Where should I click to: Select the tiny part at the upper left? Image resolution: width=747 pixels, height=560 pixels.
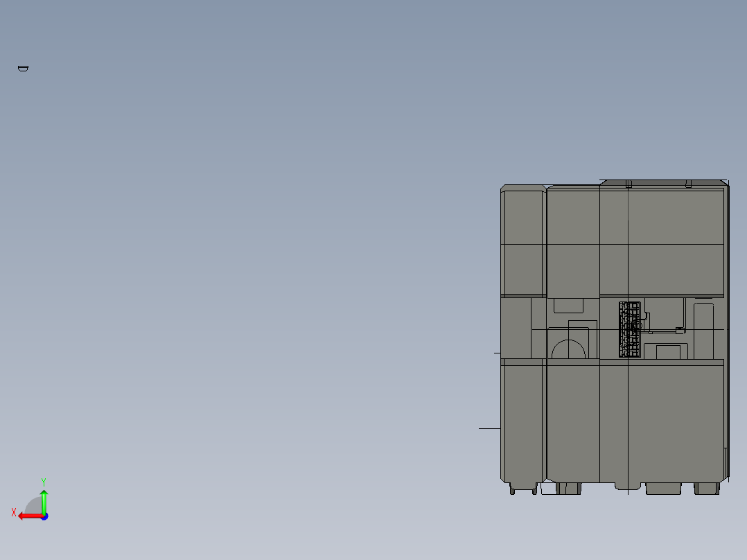coord(23,69)
